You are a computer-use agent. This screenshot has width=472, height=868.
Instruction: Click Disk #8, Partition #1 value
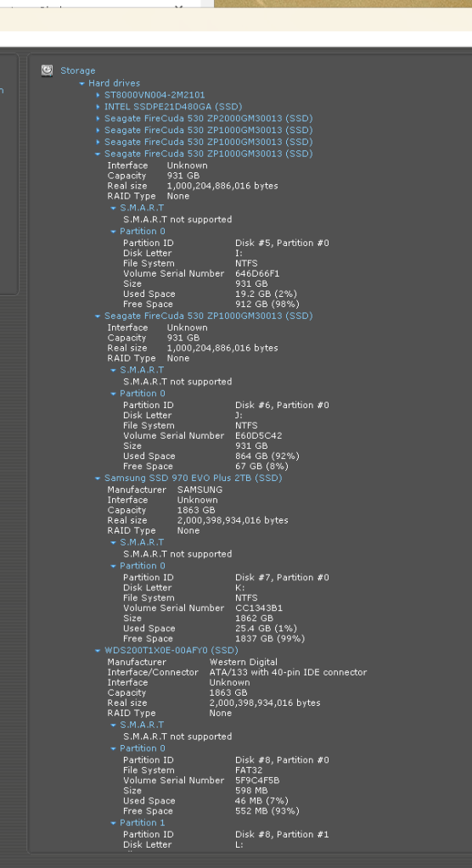[x=282, y=834]
